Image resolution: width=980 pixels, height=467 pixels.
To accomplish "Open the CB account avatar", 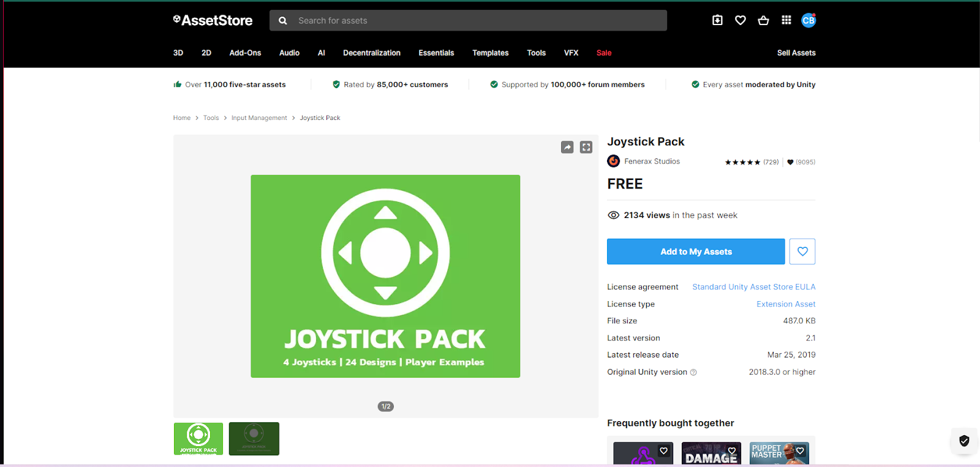I will tap(809, 20).
